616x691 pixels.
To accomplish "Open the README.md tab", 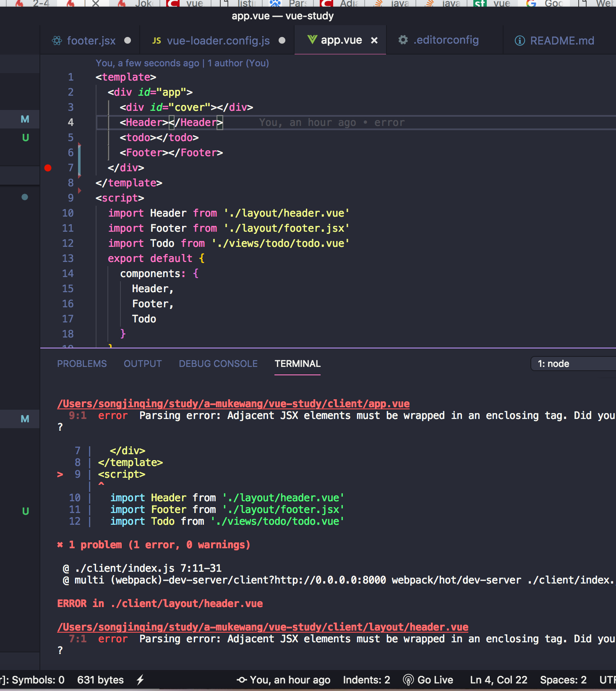I will (x=562, y=41).
